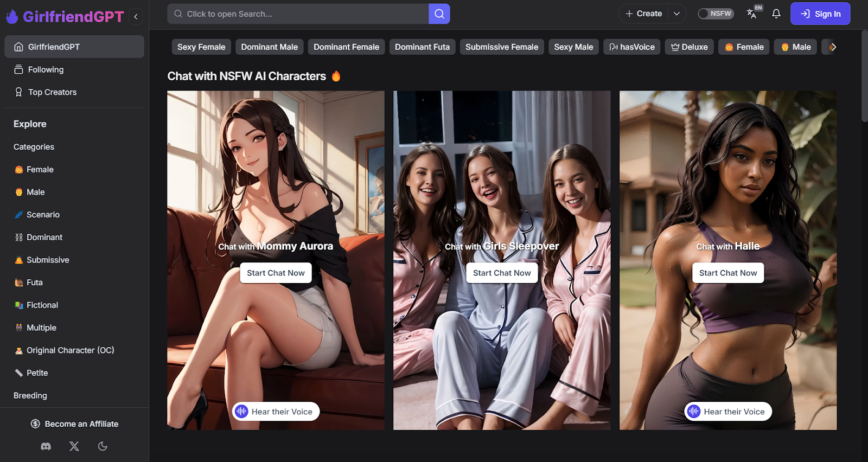Filter by Sexy Female tag

[201, 47]
